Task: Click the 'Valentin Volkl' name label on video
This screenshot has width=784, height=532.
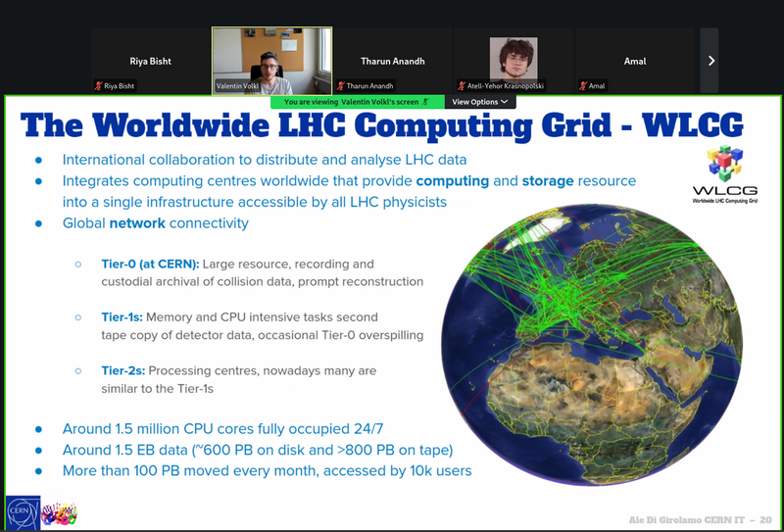Action: pos(237,86)
